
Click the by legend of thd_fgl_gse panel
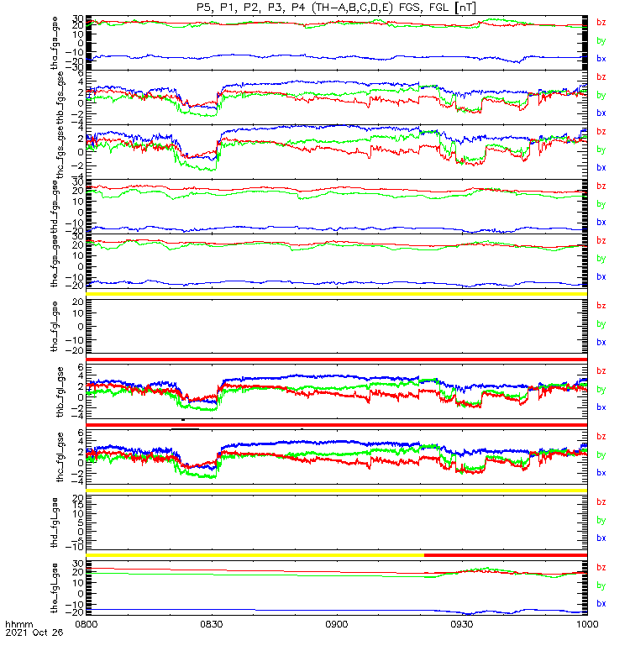point(601,520)
